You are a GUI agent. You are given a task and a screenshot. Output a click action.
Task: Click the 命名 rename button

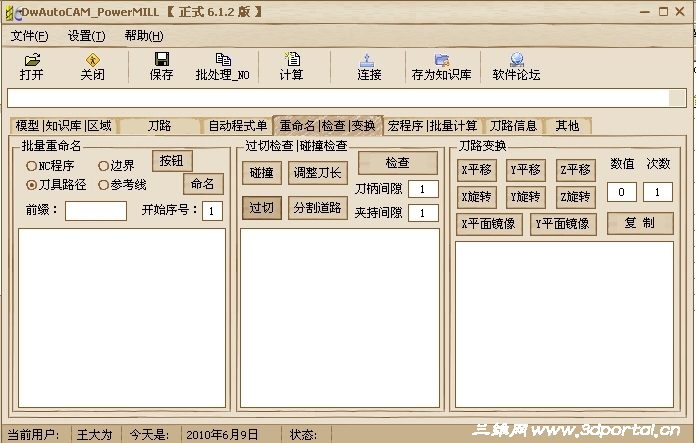pos(203,184)
